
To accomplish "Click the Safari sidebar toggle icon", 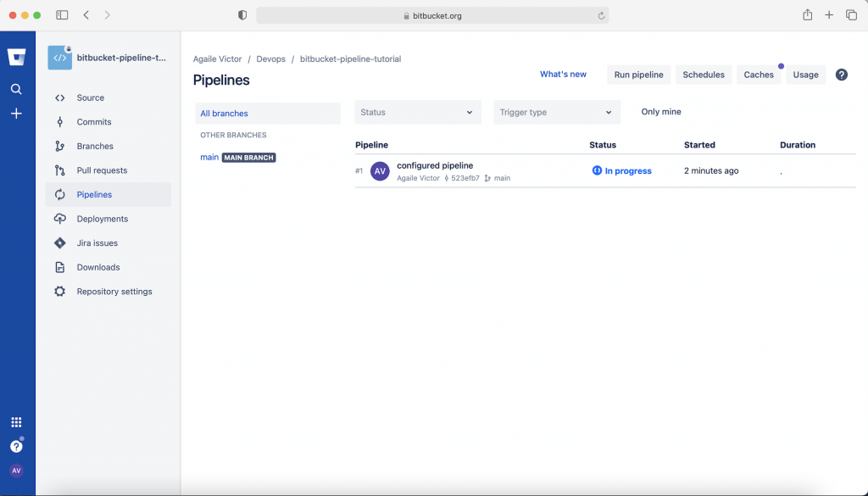I will point(62,15).
